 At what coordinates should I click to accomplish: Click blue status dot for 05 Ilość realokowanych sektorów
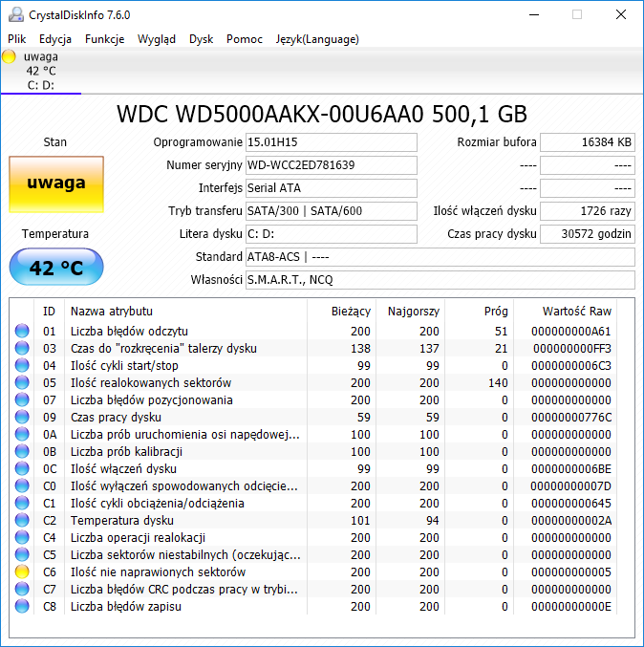click(22, 382)
